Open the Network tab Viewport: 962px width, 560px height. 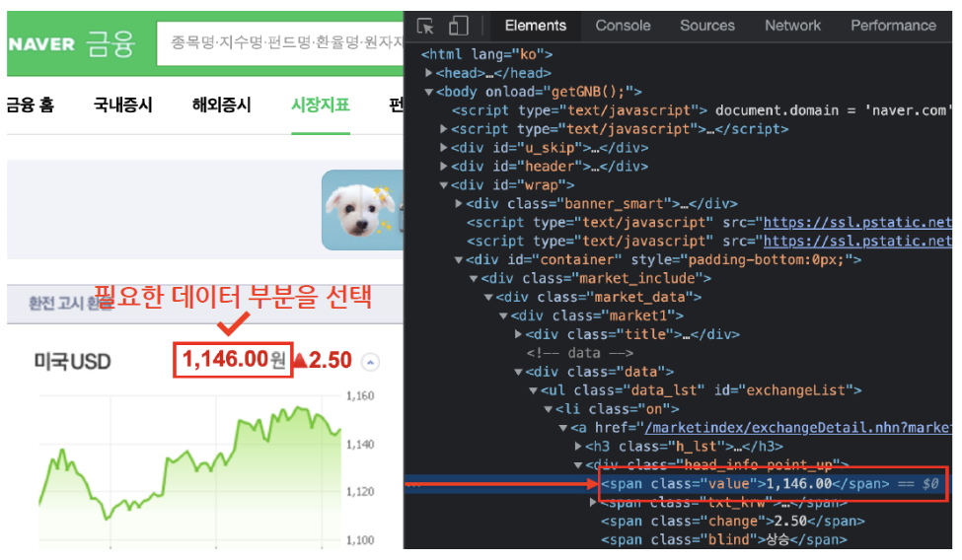tap(792, 26)
